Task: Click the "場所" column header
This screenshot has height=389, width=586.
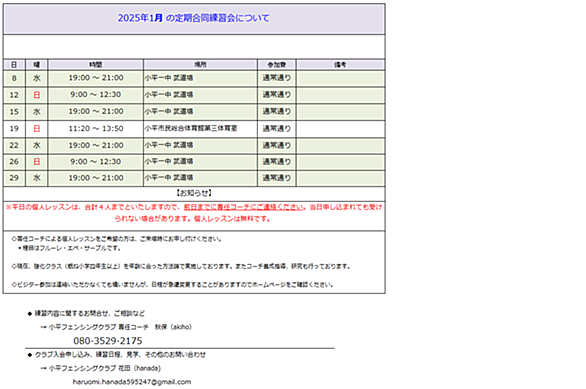Action: click(200, 65)
